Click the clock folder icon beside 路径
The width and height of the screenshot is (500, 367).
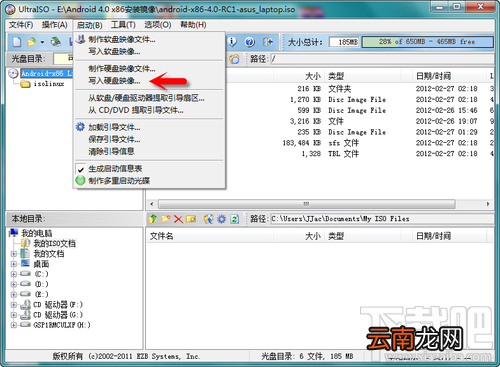pyautogui.click(x=234, y=59)
